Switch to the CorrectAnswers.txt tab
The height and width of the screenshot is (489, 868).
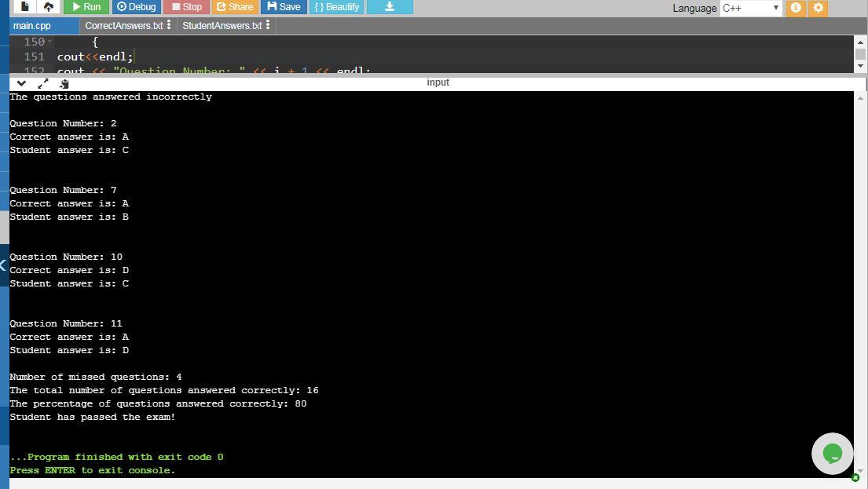click(x=124, y=25)
